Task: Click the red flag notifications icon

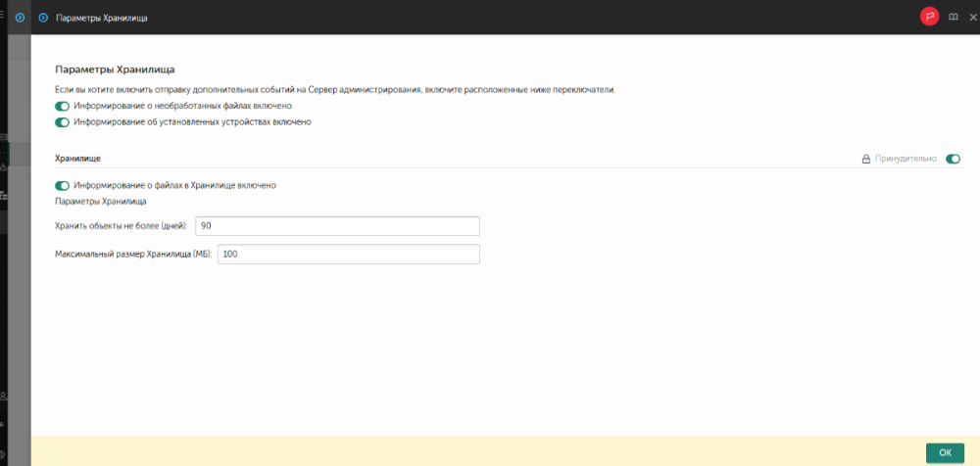Action: point(929,17)
